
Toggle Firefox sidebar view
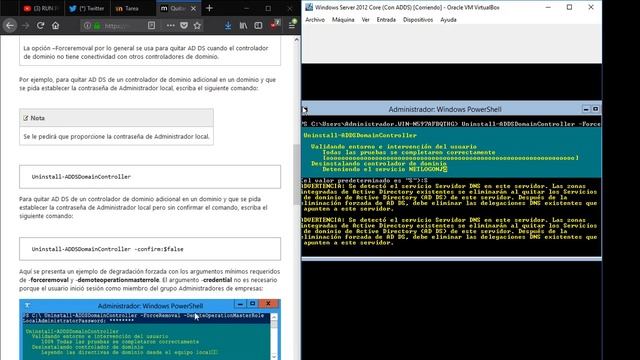click(x=258, y=26)
